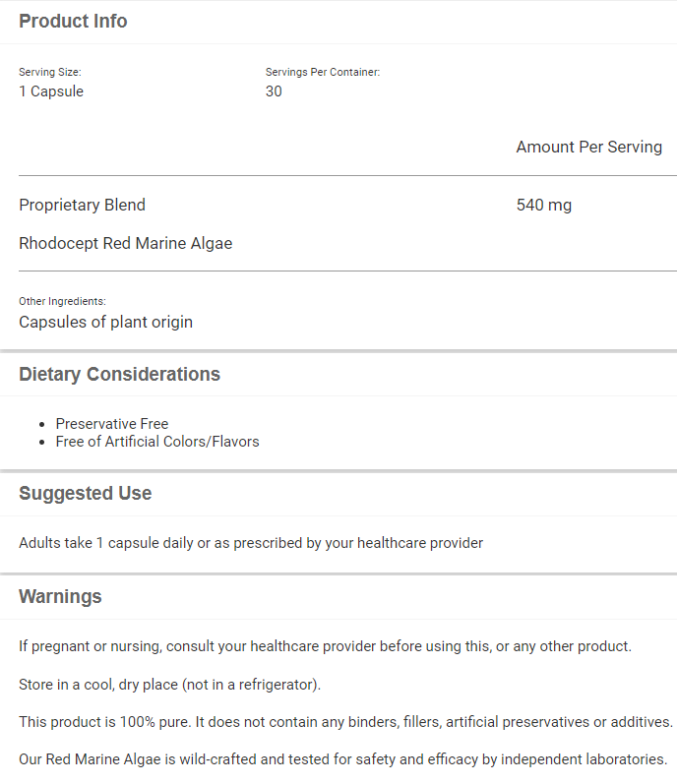Viewport: 677px width, 784px height.
Task: Click the Warnings section heading
Action: click(x=60, y=596)
